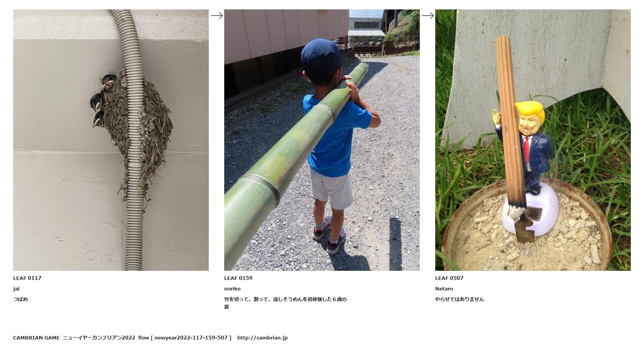Viewport: 644px width, 347px height.
Task: Click the LEAF 0507 label
Action: (449, 278)
